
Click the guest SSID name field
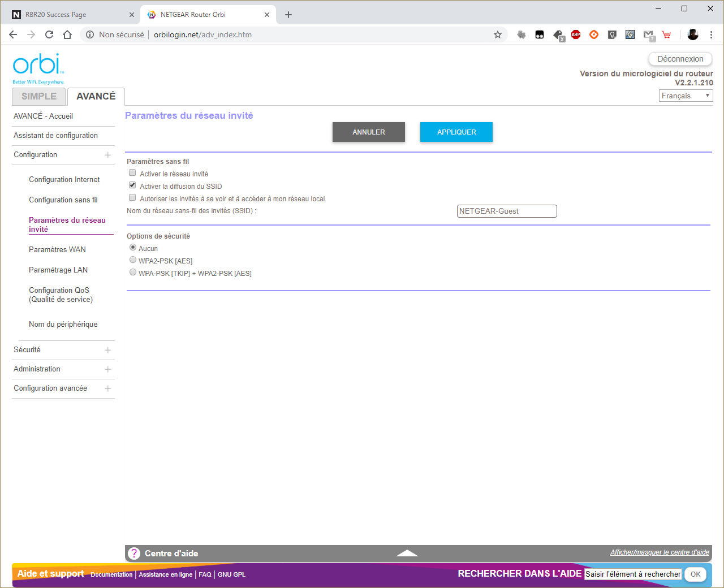(507, 211)
